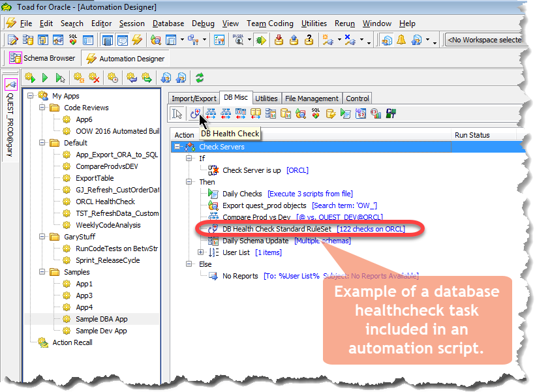The image size is (535, 392).
Task: Collapse the If branch
Action: pyautogui.click(x=189, y=158)
